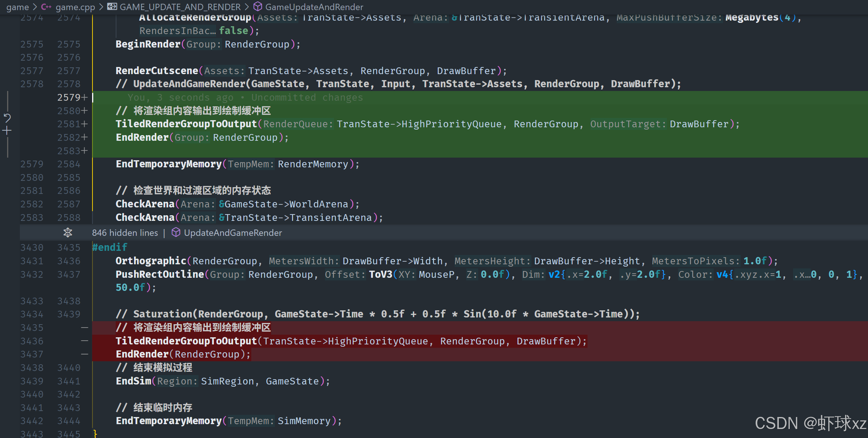Click the C++ file icon in breadcrumb
868x438 pixels.
point(46,7)
